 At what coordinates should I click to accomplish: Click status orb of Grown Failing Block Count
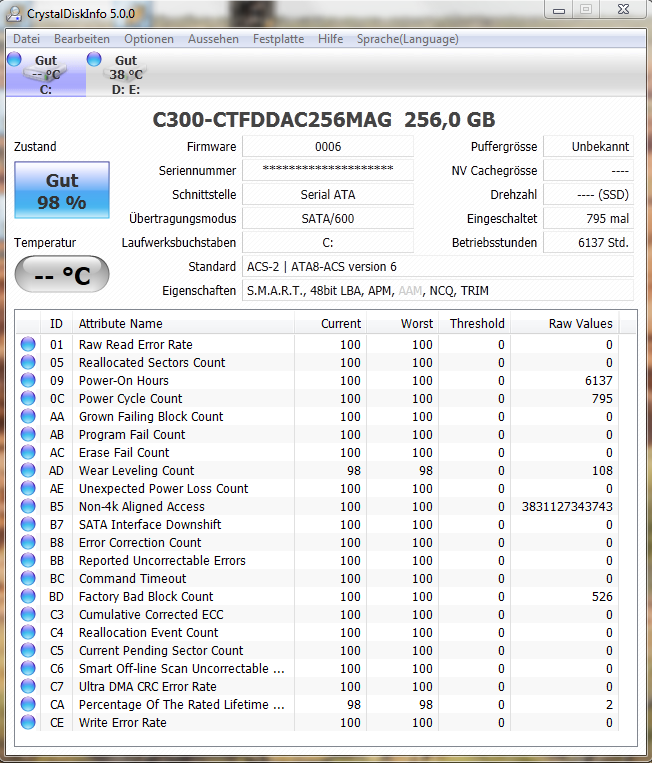pos(28,416)
